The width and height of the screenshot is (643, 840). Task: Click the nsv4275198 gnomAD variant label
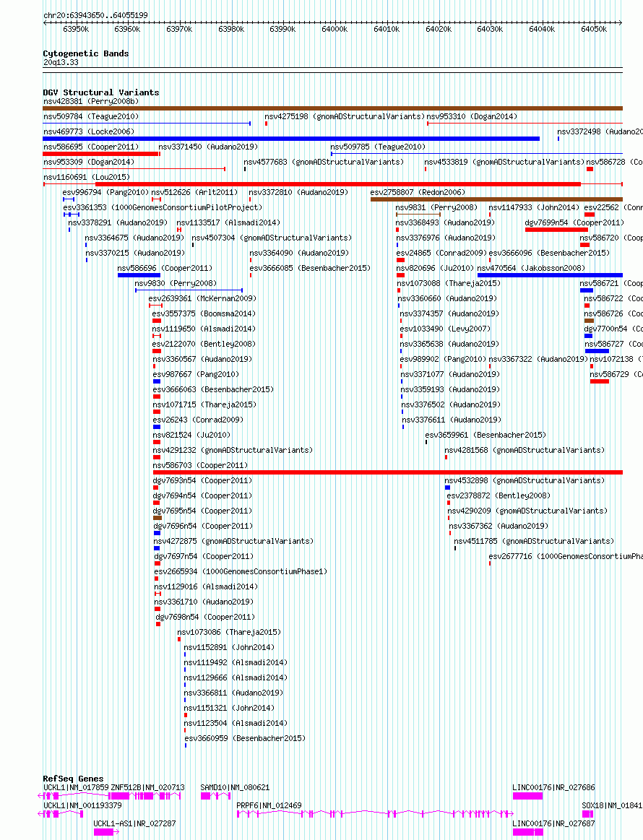coord(345,116)
